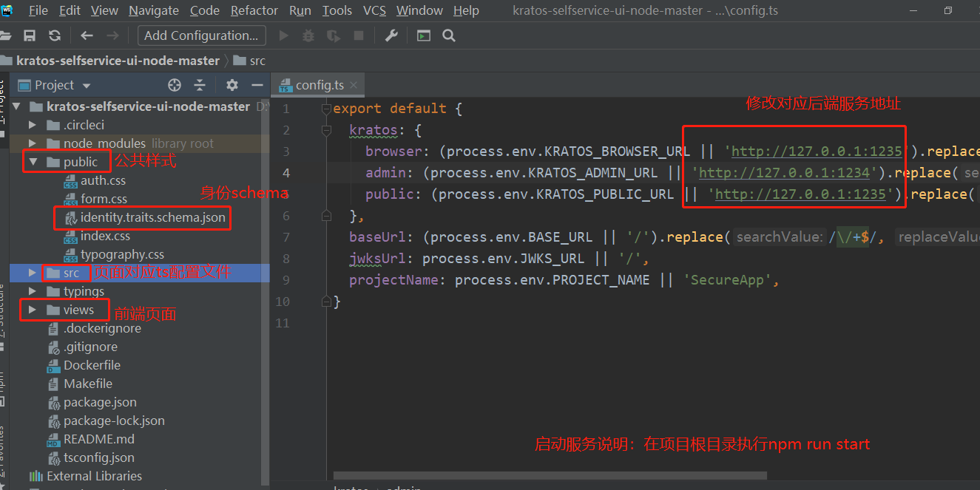Screen dimensions: 980x490
Task: Click the Run with Coverage icon
Action: click(x=334, y=35)
